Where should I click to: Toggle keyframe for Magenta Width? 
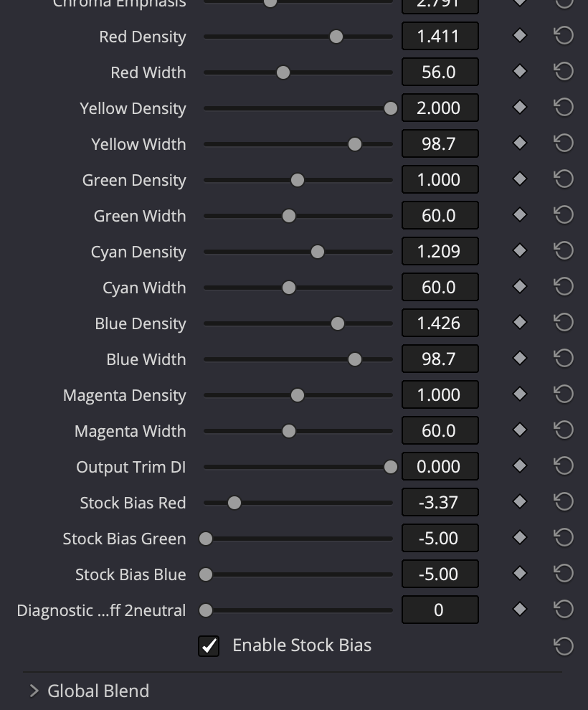[520, 430]
